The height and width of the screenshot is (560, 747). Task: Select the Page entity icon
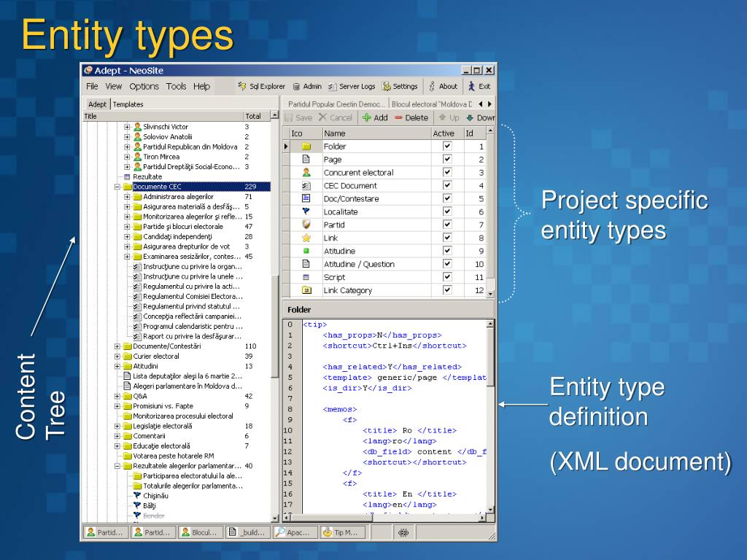tap(306, 159)
